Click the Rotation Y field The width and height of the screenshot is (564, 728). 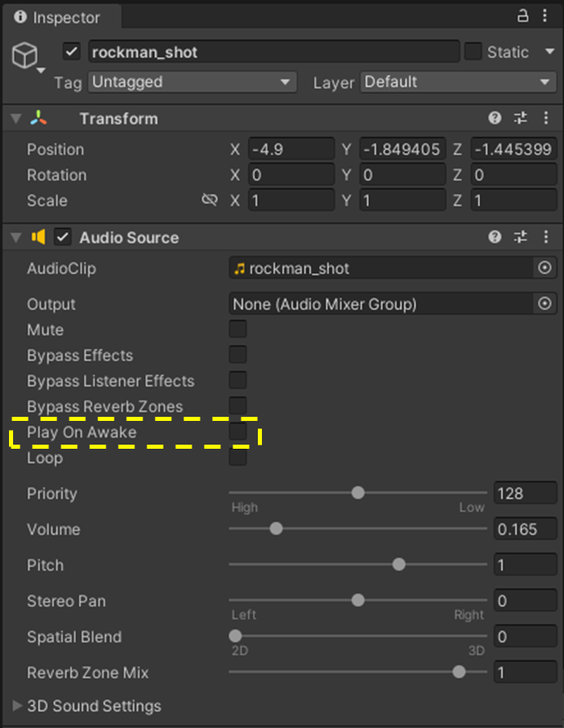click(403, 174)
